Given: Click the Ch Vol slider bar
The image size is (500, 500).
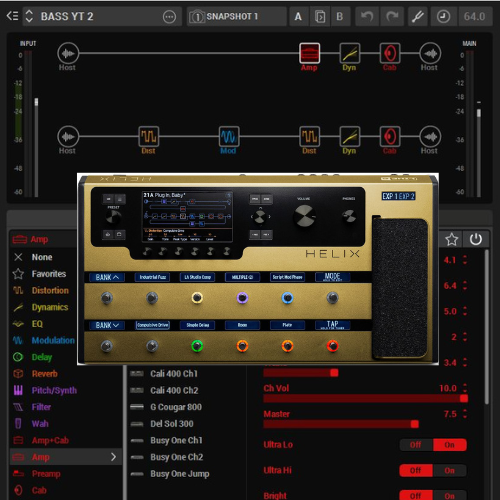Looking at the screenshot, I should [366, 398].
